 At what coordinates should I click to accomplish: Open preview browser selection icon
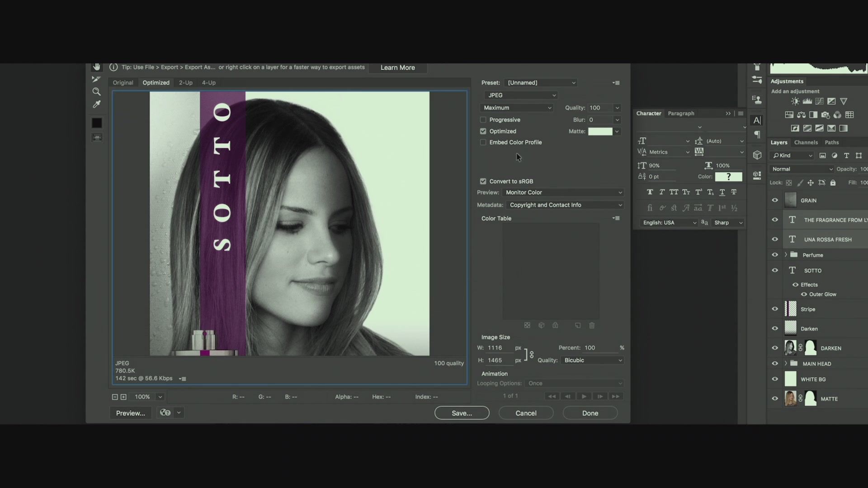165,413
